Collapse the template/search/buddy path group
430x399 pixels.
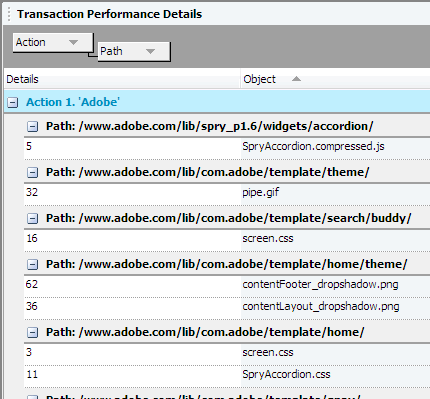pyautogui.click(x=32, y=218)
